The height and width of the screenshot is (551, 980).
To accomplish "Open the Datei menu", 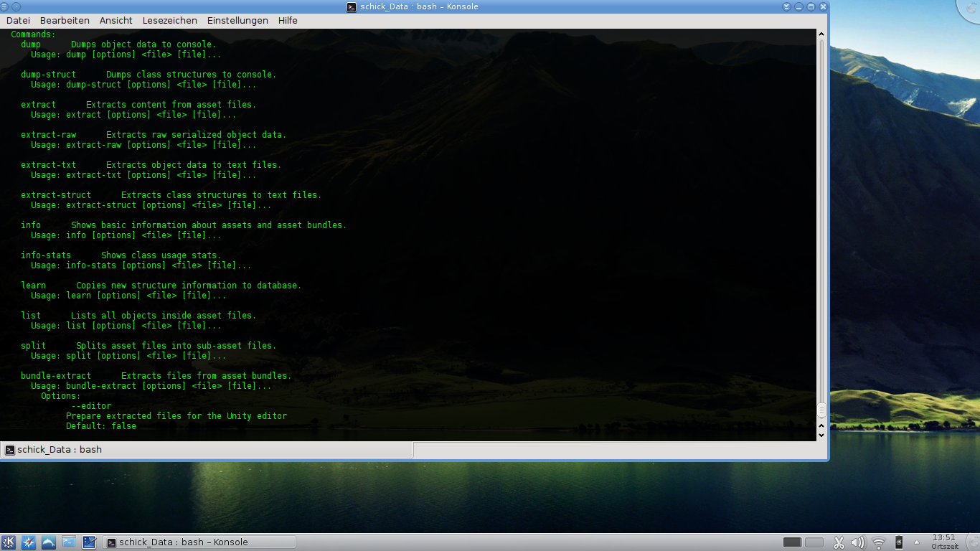I will point(18,21).
